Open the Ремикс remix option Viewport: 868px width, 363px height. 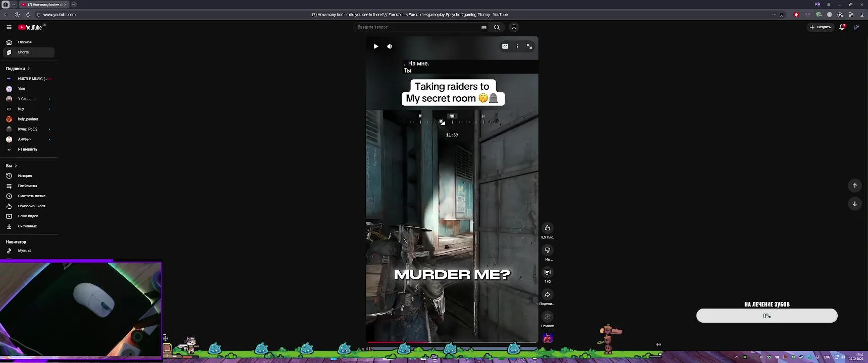[548, 317]
